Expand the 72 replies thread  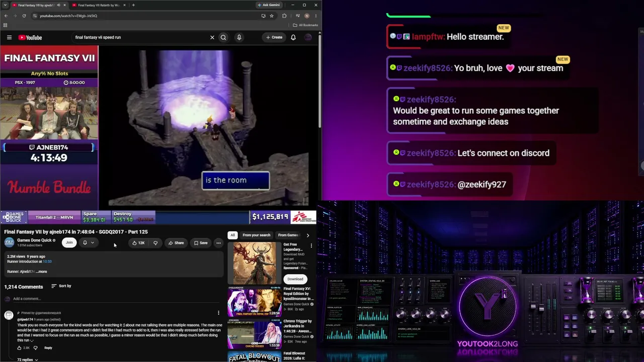pyautogui.click(x=28, y=359)
